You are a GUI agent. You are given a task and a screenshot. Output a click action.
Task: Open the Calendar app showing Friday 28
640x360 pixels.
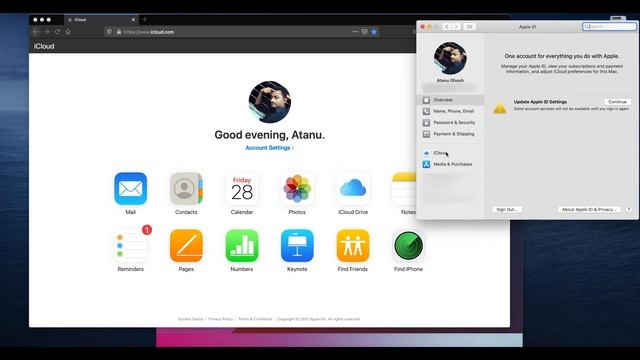242,189
